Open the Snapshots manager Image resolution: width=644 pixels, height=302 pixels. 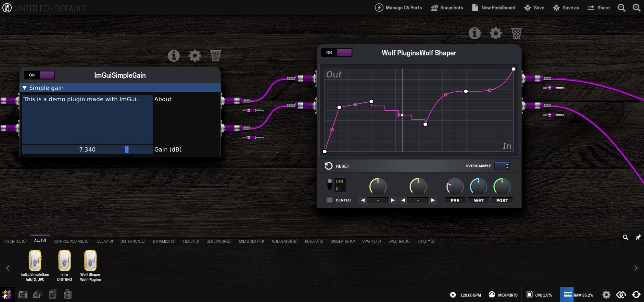(447, 8)
